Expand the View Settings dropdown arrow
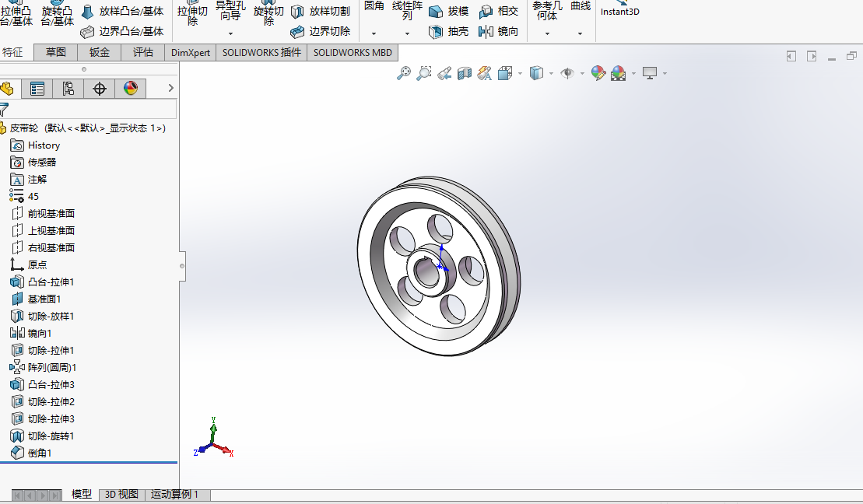863x504 pixels. (665, 73)
